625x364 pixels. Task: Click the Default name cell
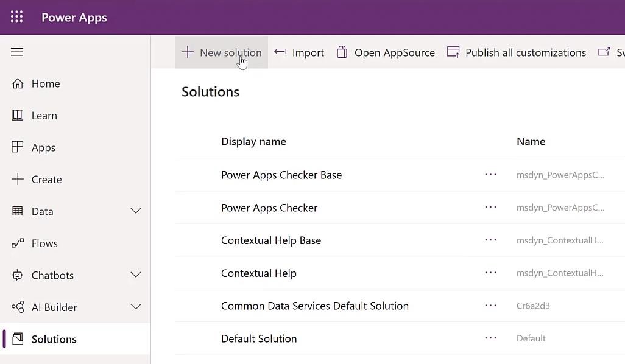tap(531, 338)
